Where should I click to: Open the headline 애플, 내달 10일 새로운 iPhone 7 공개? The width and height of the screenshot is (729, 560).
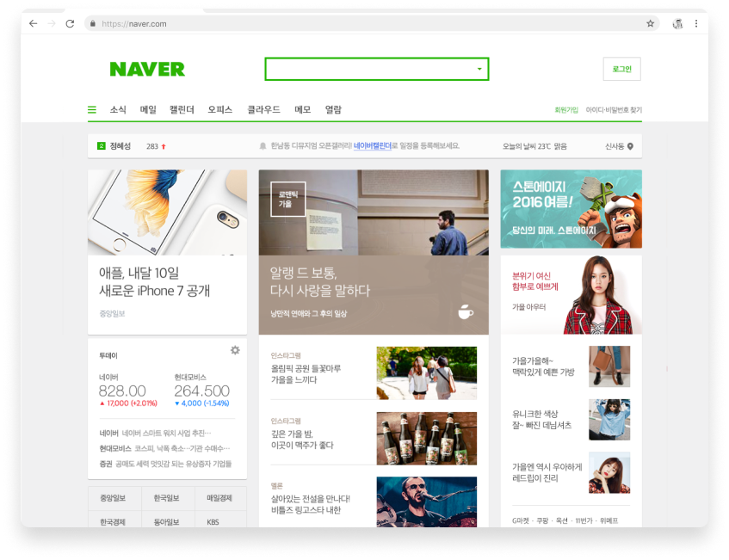[154, 281]
